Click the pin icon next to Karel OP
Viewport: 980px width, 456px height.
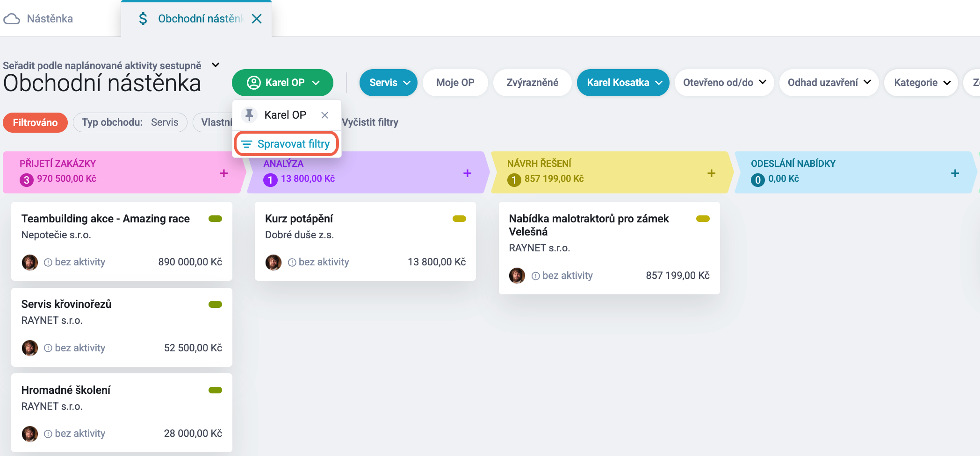point(249,115)
